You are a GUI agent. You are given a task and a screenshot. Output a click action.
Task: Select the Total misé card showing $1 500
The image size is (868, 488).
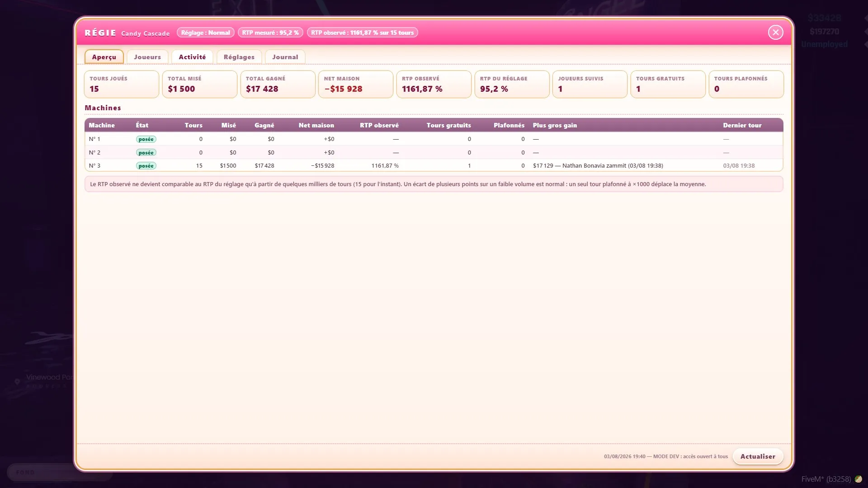[199, 84]
